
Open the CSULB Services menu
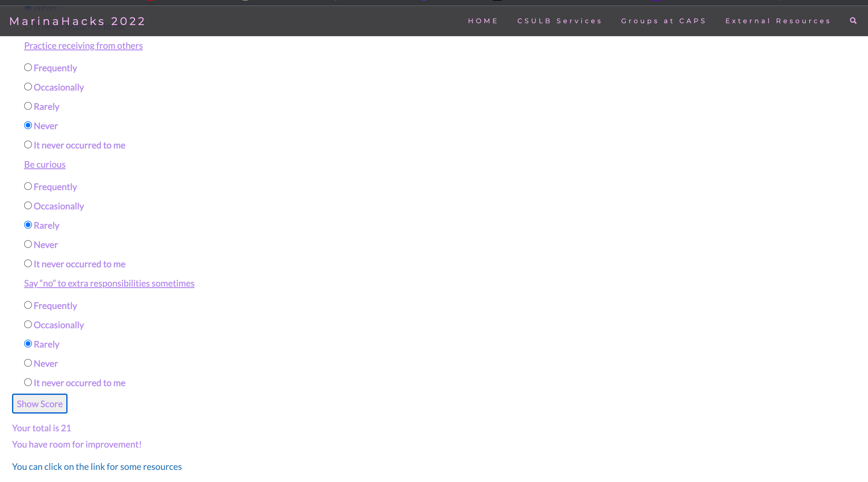[x=559, y=21]
